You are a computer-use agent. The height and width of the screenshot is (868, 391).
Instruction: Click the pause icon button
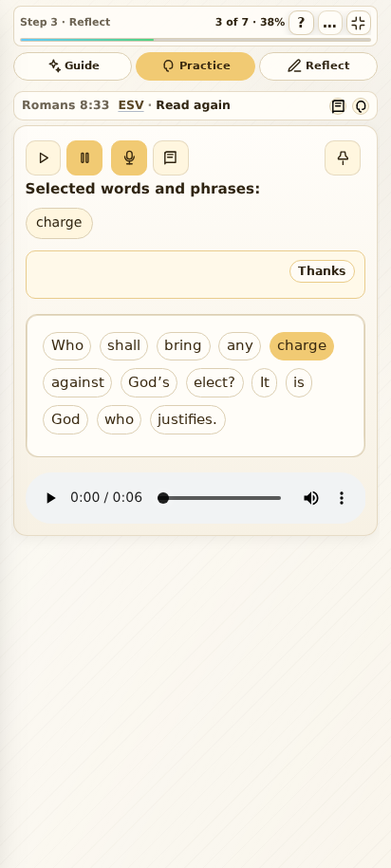(x=84, y=157)
